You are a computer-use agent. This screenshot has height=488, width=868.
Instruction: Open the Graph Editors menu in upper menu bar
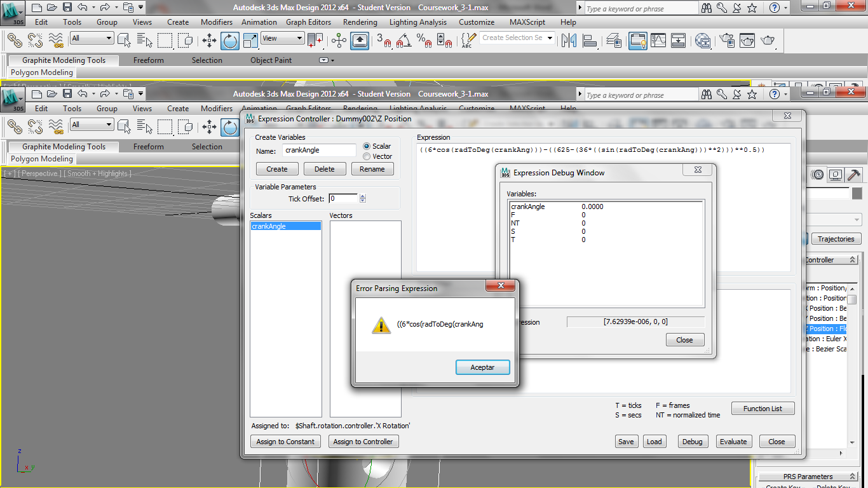pyautogui.click(x=308, y=22)
